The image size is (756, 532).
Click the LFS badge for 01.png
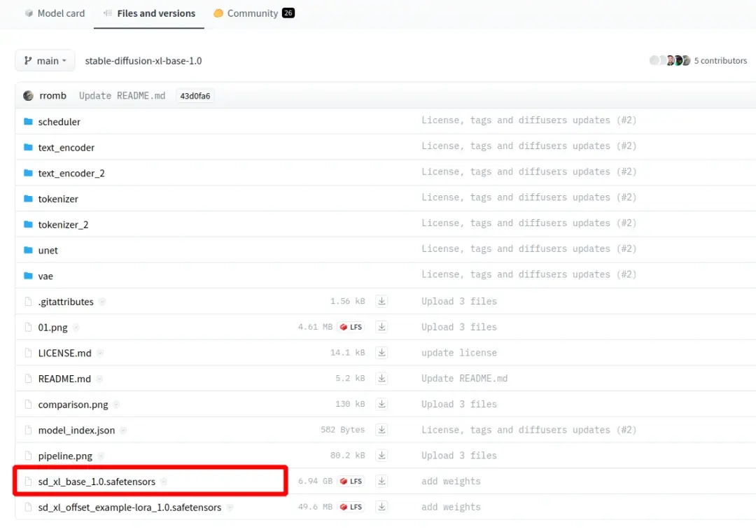click(351, 327)
